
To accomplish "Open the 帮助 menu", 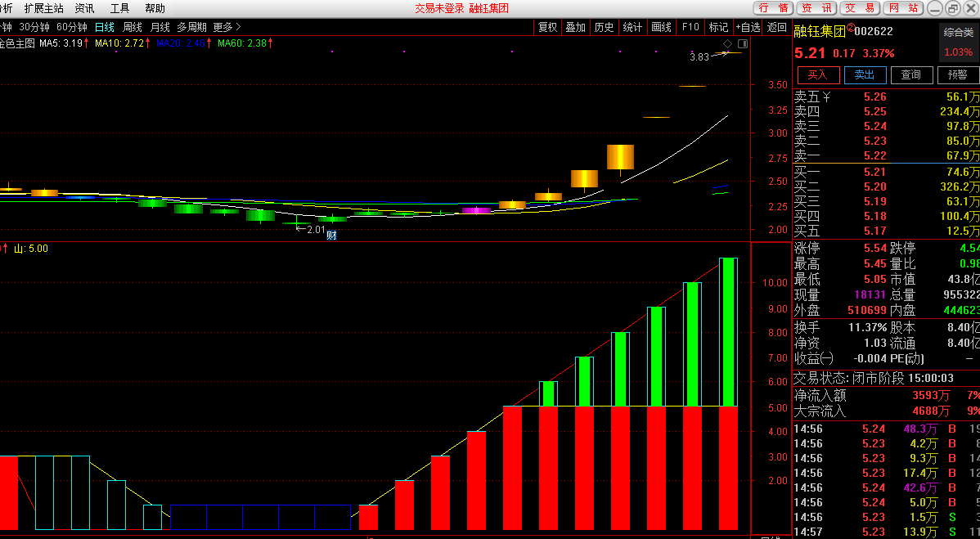I will [x=155, y=8].
